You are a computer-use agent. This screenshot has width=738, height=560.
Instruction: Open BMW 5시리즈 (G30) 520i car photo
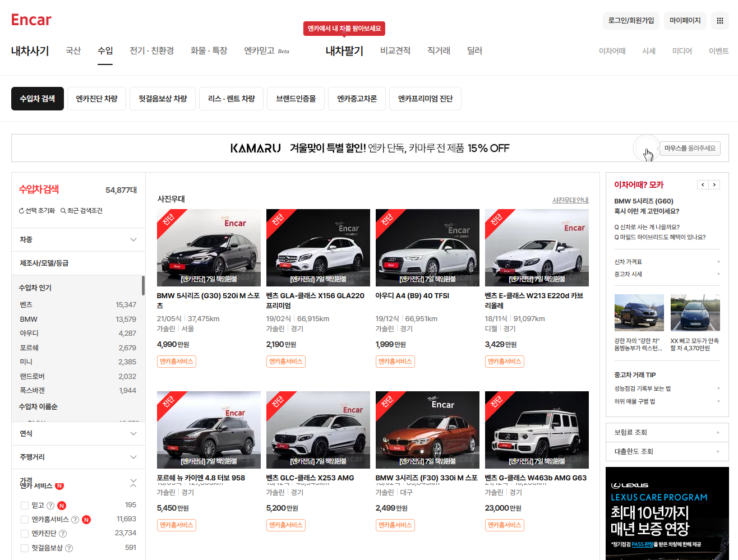tap(209, 248)
